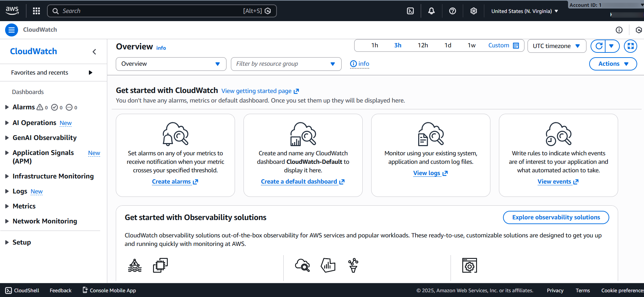Select the 3h time range
This screenshot has height=297, width=644.
[398, 45]
